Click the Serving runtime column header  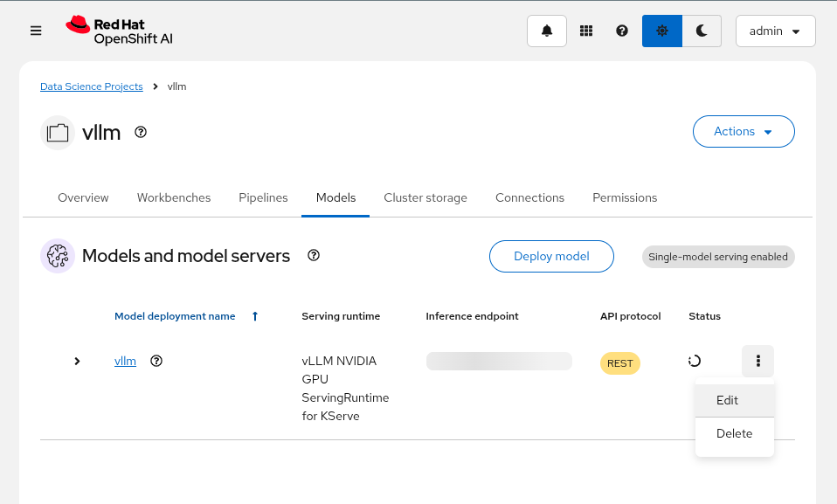[341, 316]
